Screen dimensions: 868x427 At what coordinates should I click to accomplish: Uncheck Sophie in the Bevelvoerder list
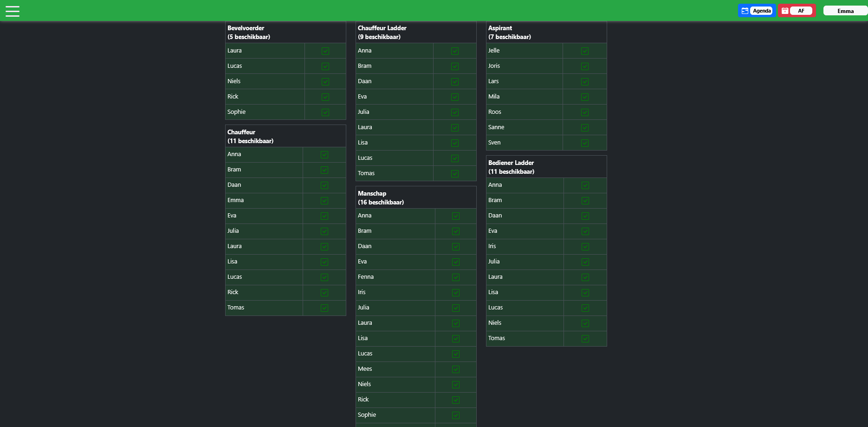tap(325, 112)
